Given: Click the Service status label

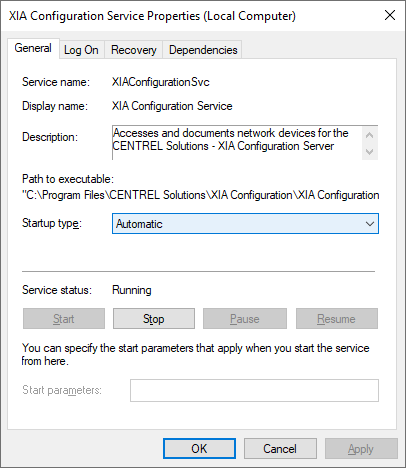Looking at the screenshot, I should click(57, 290).
